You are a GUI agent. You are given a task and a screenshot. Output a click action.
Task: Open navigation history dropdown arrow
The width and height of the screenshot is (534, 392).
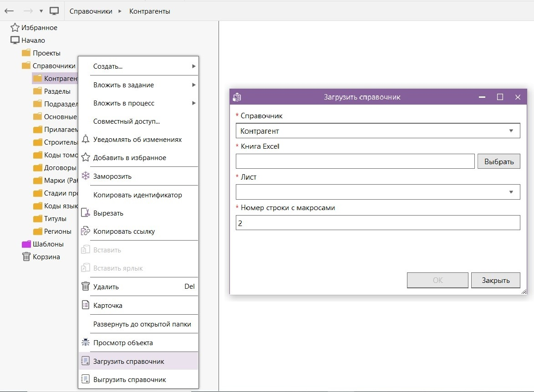click(41, 11)
